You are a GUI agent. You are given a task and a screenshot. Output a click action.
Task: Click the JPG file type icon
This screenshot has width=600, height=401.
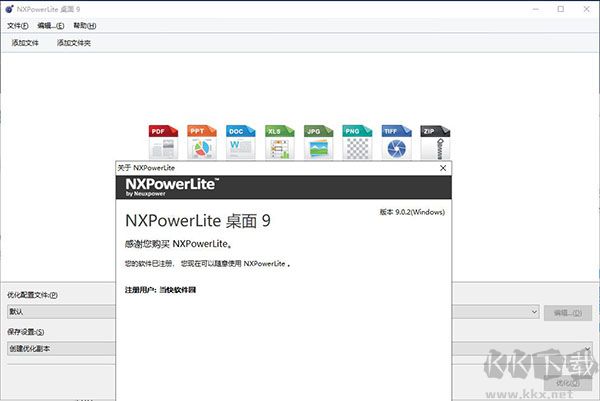318,142
